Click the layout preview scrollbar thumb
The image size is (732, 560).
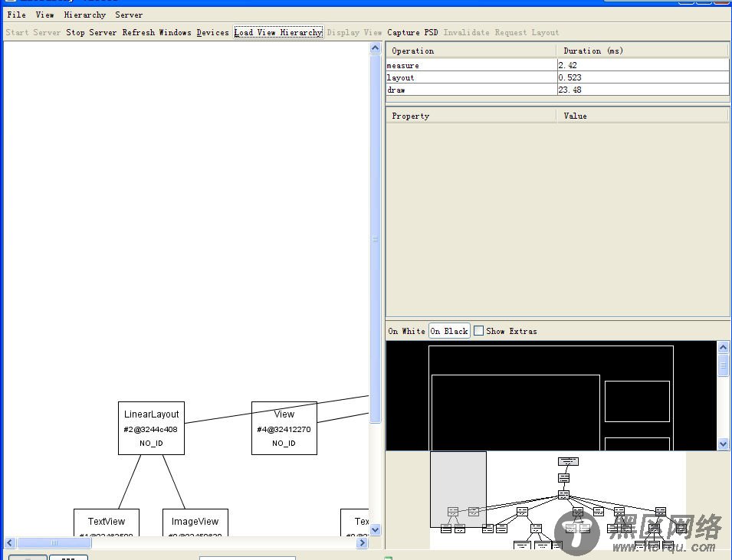(723, 365)
